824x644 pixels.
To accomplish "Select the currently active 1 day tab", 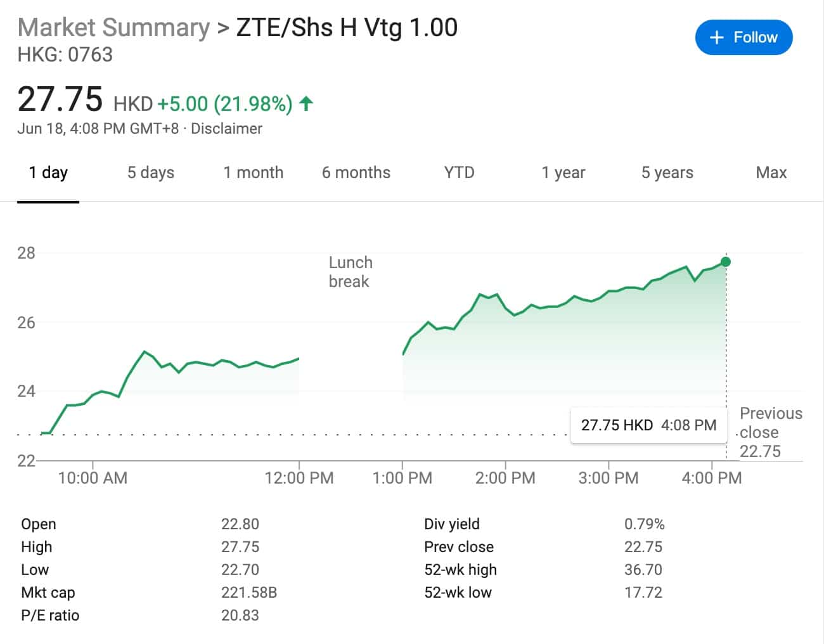I will point(48,172).
